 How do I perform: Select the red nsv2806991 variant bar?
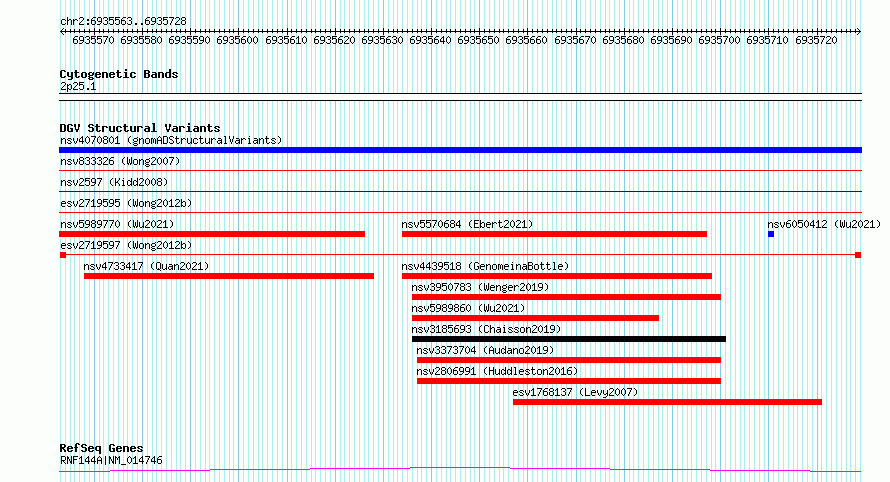click(569, 381)
